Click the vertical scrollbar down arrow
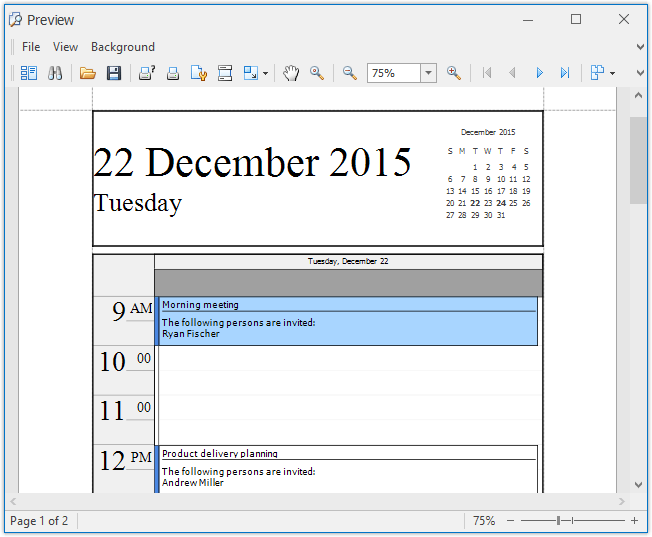Image resolution: width=652 pixels, height=537 pixels. coord(638,485)
